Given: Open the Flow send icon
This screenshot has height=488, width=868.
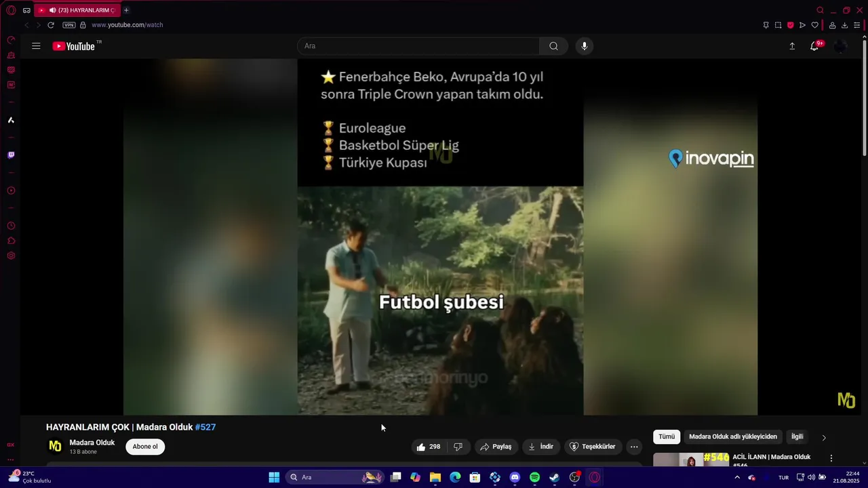Looking at the screenshot, I should tap(802, 25).
